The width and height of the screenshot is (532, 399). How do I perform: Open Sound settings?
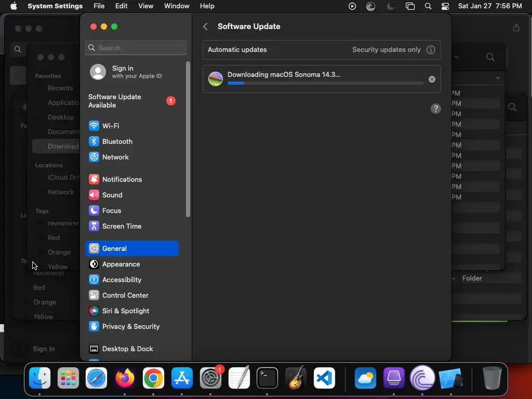(x=131, y=195)
